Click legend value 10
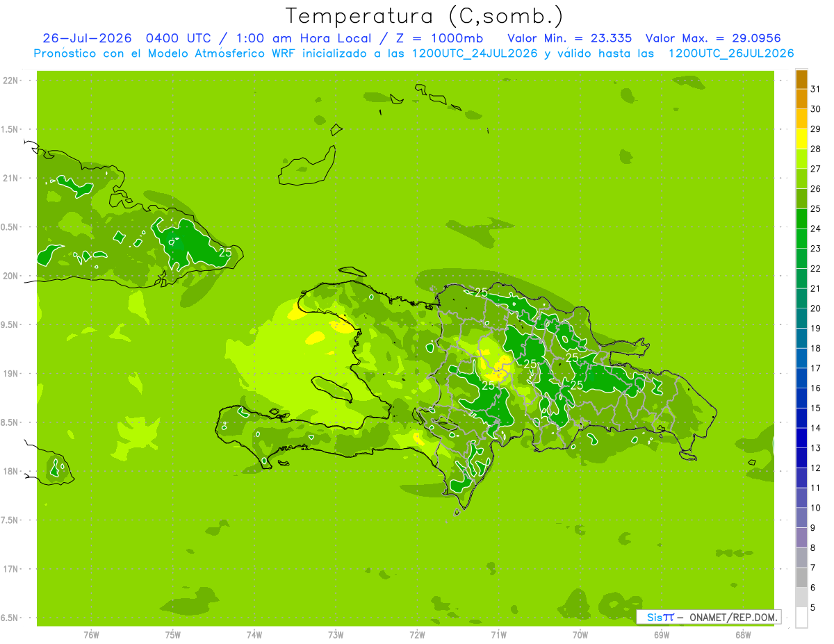The image size is (834, 644). click(x=816, y=508)
